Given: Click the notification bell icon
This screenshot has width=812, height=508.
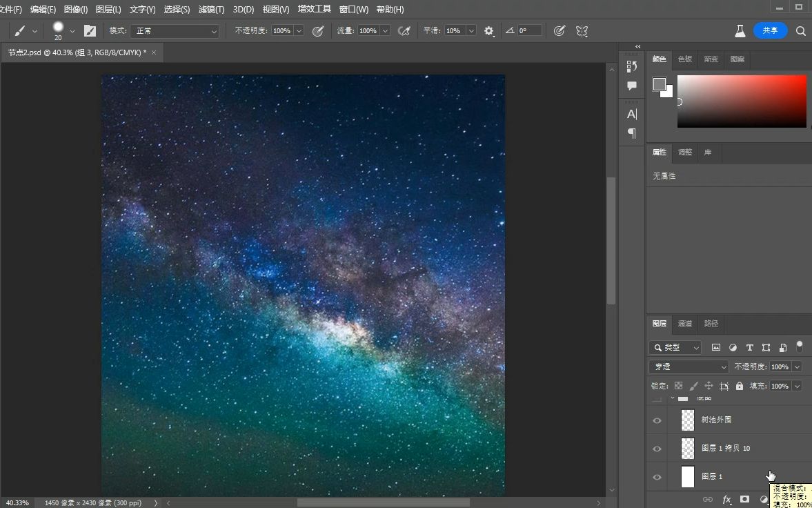Looking at the screenshot, I should 740,30.
